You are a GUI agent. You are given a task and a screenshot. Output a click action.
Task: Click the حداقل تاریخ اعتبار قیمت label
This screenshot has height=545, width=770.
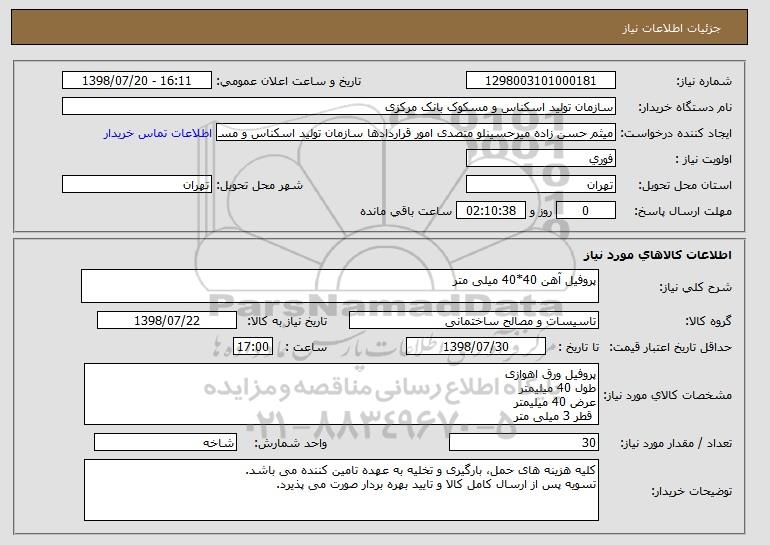point(671,347)
